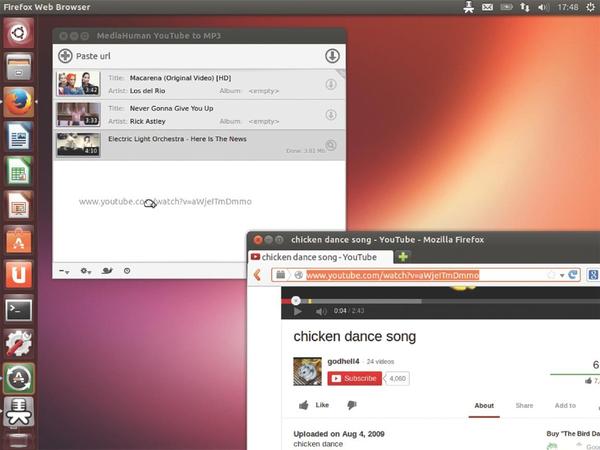Open a new Firefox tab with the plus
The height and width of the screenshot is (450, 600).
coord(403,256)
